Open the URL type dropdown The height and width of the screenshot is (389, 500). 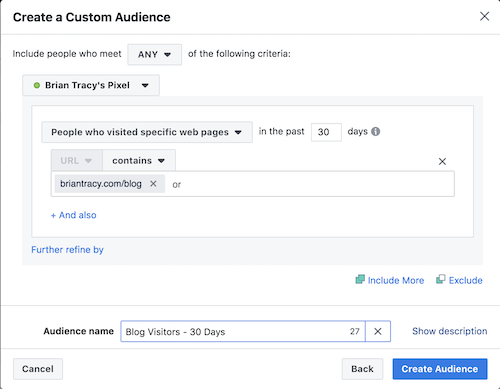point(77,161)
